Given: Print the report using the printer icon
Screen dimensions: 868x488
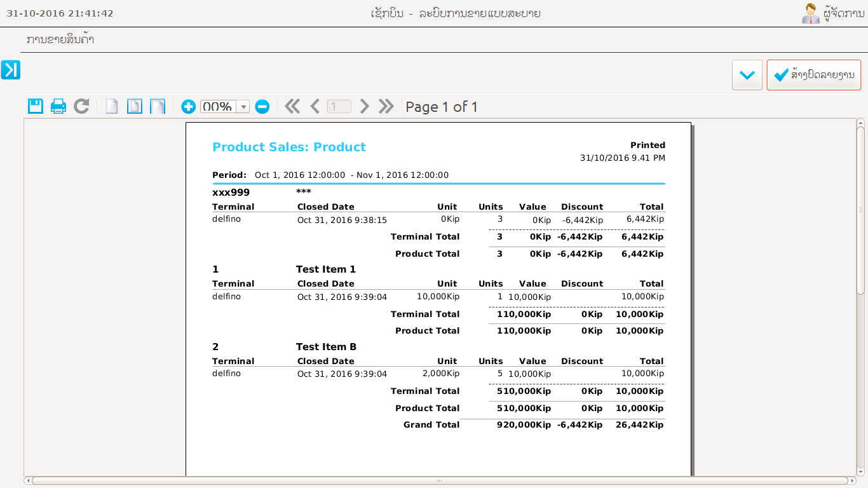Looking at the screenshot, I should click(x=58, y=106).
